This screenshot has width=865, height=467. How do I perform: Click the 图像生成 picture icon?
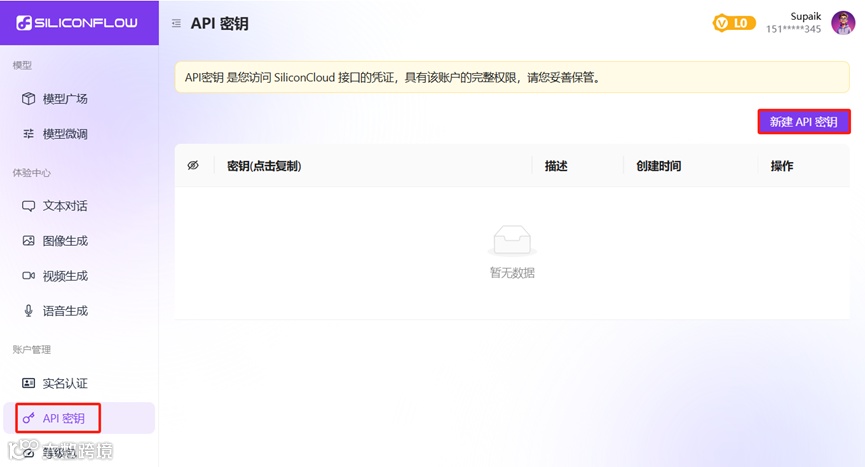coord(28,241)
